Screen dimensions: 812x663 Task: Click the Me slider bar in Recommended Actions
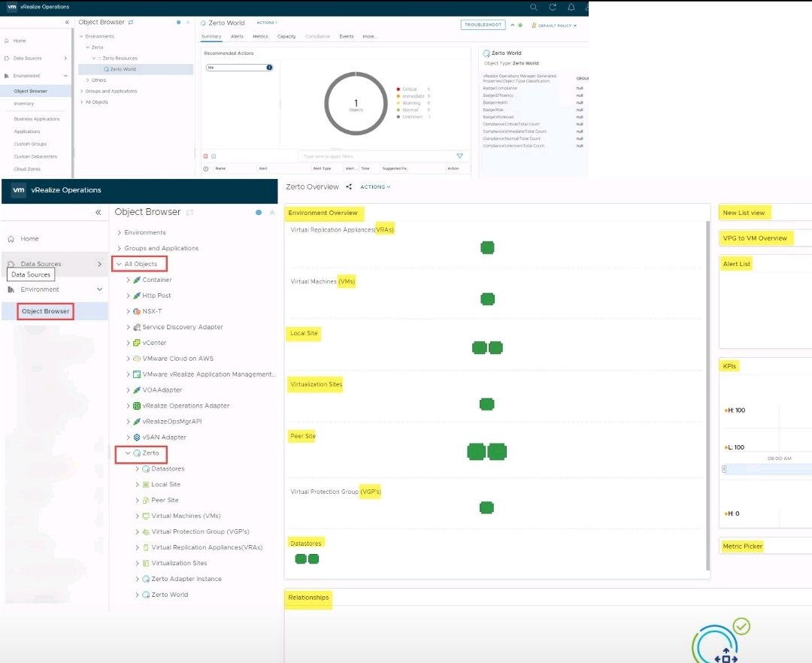[x=239, y=68]
